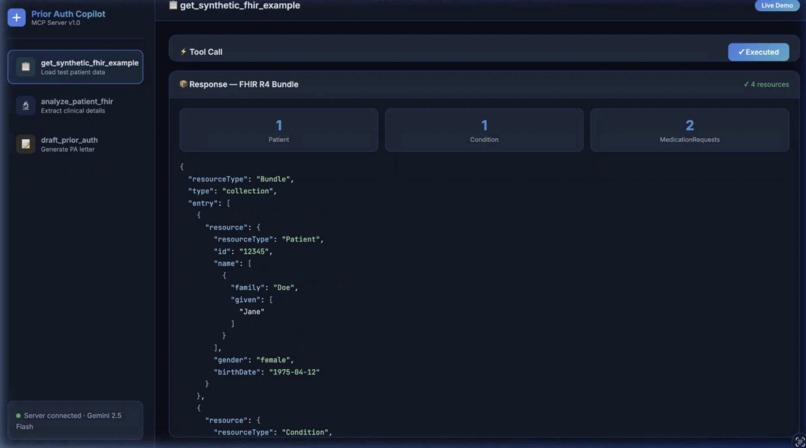Click the Server connected · Gemini 2.5 Flash status
Image resolution: width=806 pixels, height=448 pixels.
[75, 421]
